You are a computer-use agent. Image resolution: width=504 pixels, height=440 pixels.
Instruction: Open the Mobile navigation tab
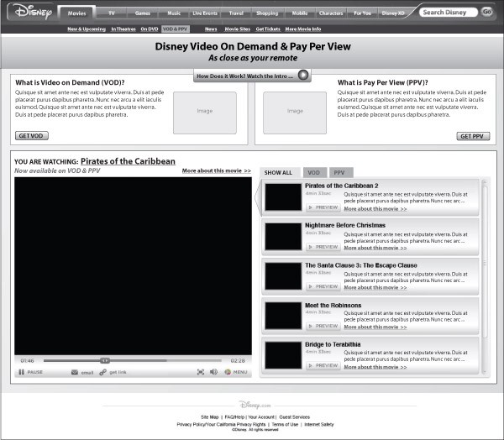tap(300, 13)
